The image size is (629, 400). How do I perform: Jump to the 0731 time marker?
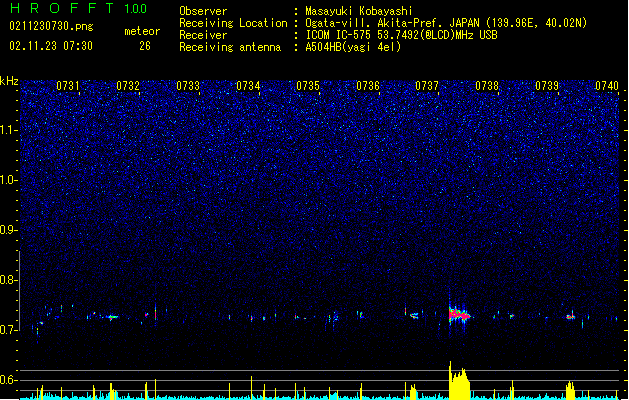(67, 86)
